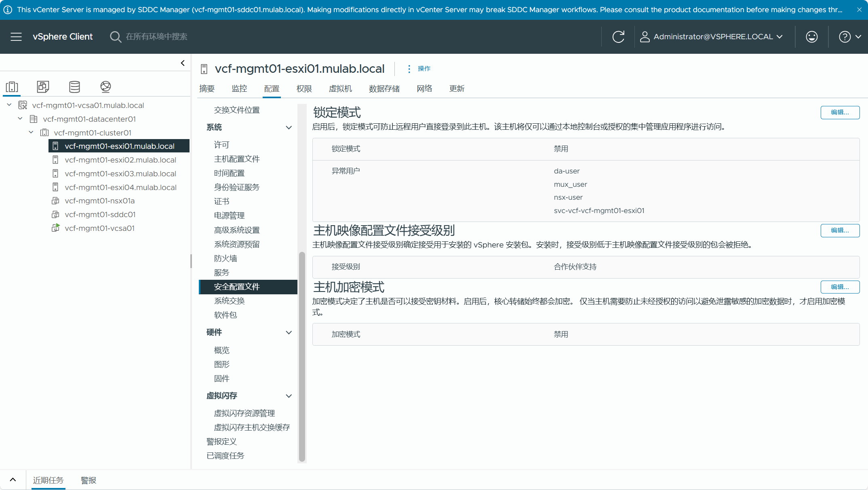Dismiss the SDDC Manager info banner

859,10
